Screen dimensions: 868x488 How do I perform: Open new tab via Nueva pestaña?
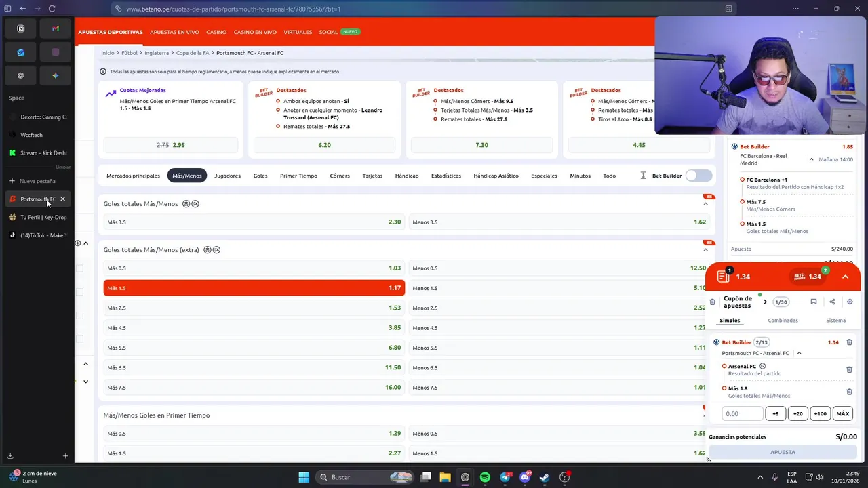pos(37,181)
